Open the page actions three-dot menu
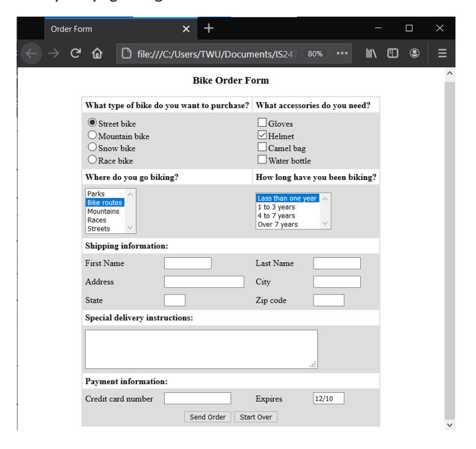The width and height of the screenshot is (476, 449). coord(342,53)
